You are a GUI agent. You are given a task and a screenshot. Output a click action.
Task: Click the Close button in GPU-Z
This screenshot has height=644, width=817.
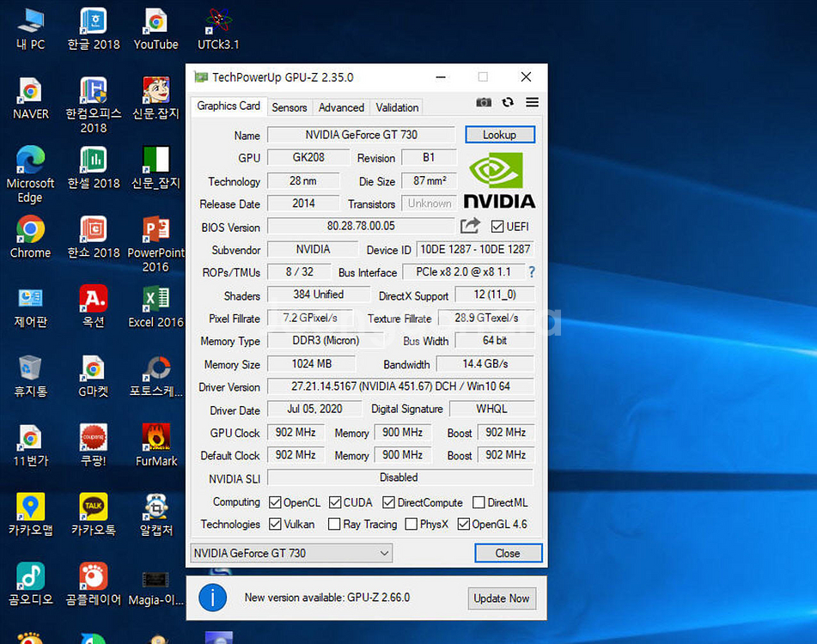click(x=508, y=553)
